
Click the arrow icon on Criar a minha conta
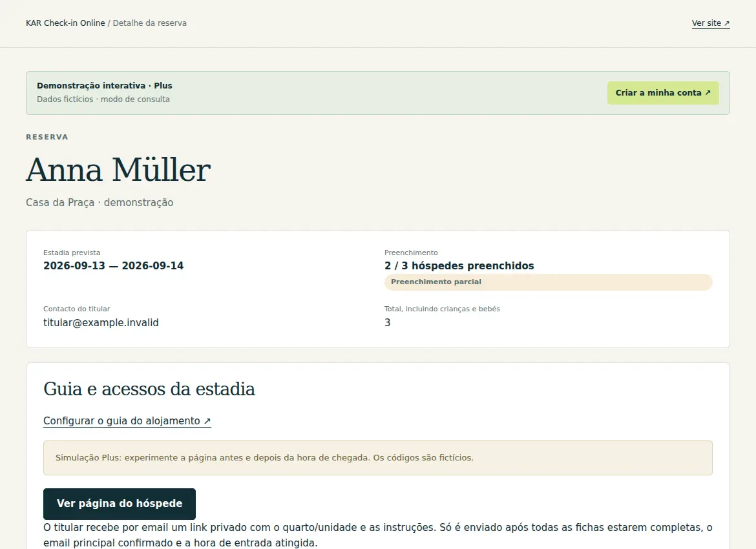pyautogui.click(x=708, y=92)
